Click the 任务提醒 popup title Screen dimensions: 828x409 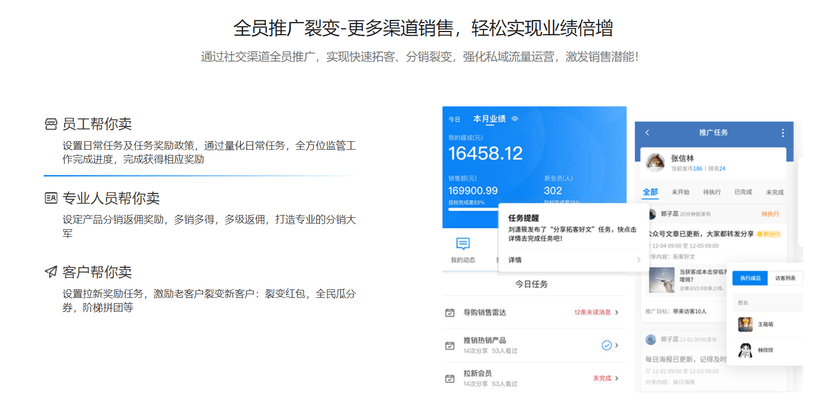pyautogui.click(x=523, y=217)
